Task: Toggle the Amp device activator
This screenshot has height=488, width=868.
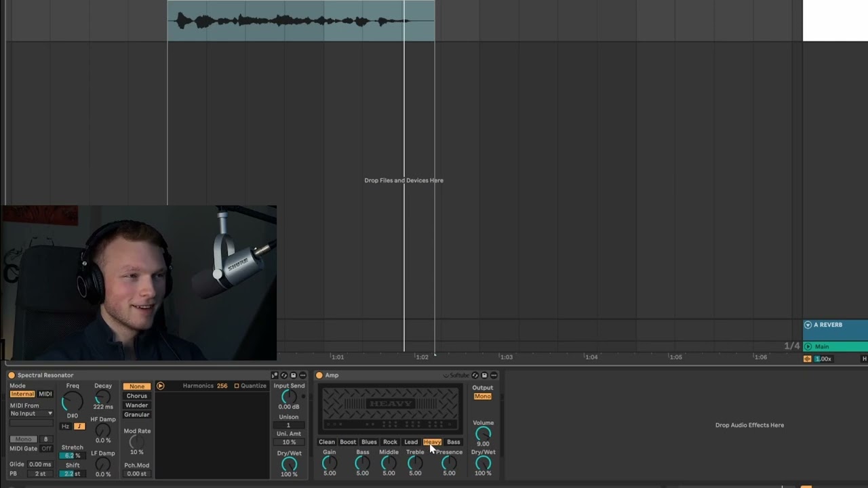Action: pyautogui.click(x=319, y=375)
